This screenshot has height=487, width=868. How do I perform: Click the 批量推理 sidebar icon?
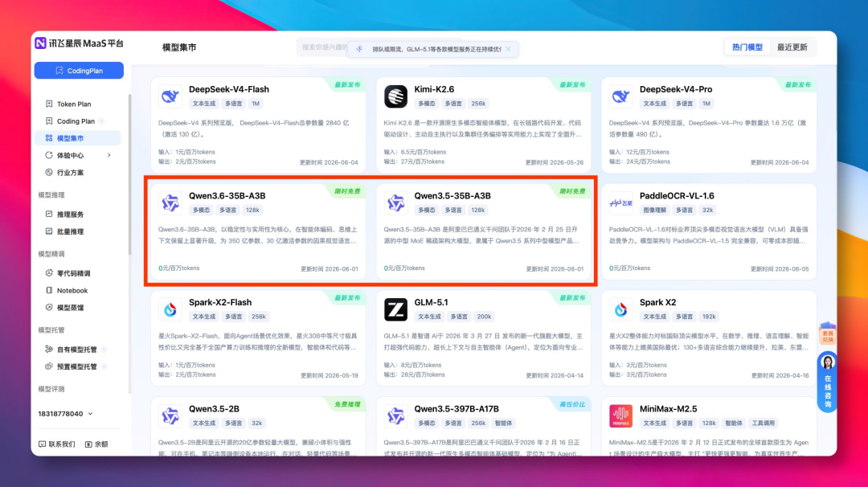pos(49,231)
